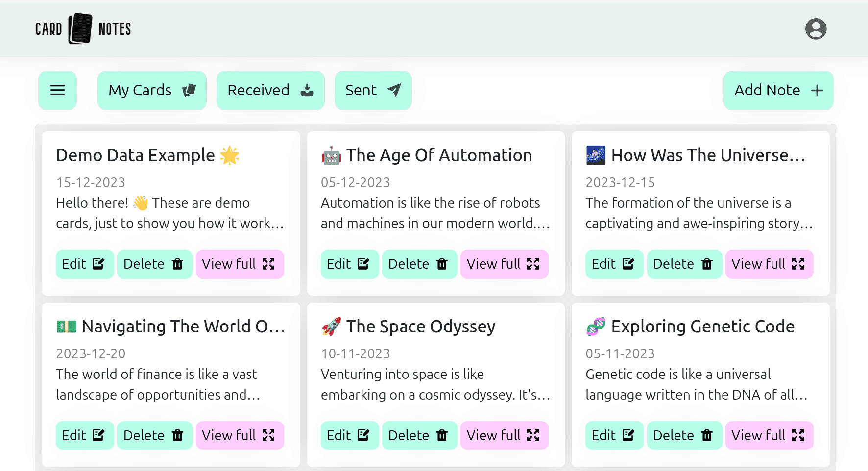The width and height of the screenshot is (868, 471).
Task: Click Add Note to create a card
Action: (778, 91)
